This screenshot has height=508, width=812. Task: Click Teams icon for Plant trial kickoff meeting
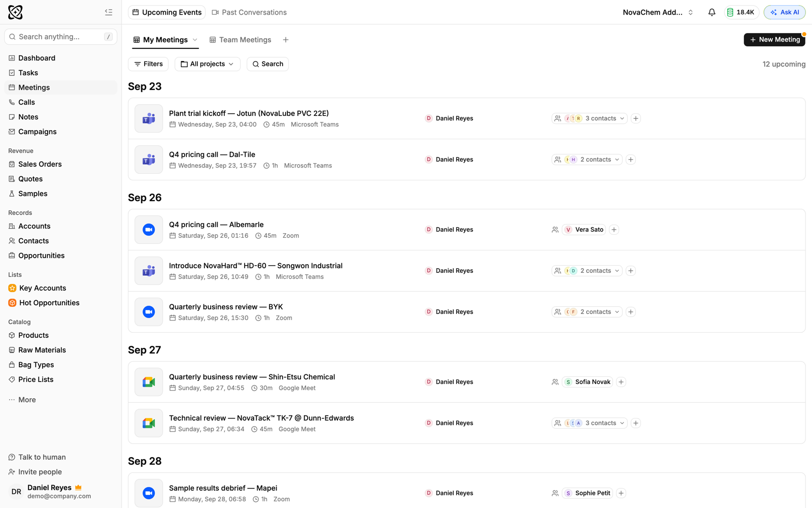pos(149,118)
